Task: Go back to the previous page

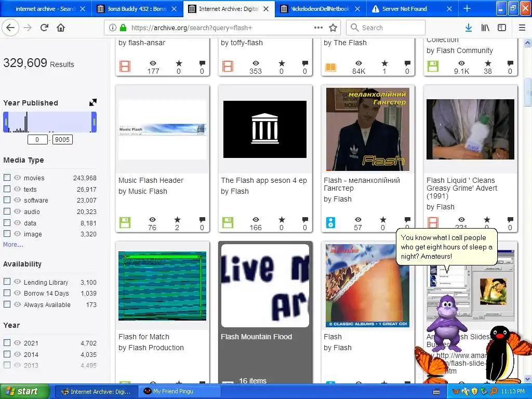Action: coord(10,28)
